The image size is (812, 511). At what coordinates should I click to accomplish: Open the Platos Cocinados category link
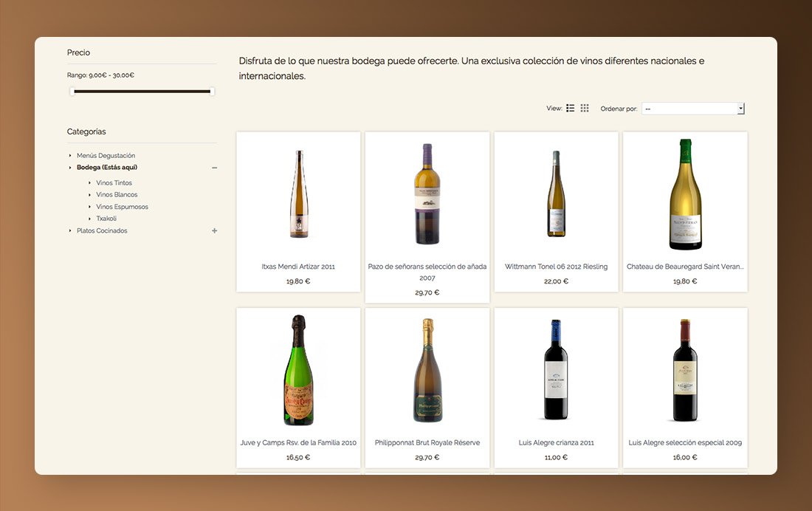pos(102,230)
